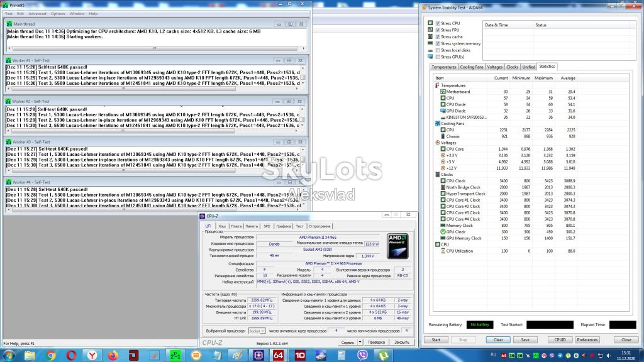Open Calculator from the taskbar
The image size is (644, 362).
tap(341, 355)
